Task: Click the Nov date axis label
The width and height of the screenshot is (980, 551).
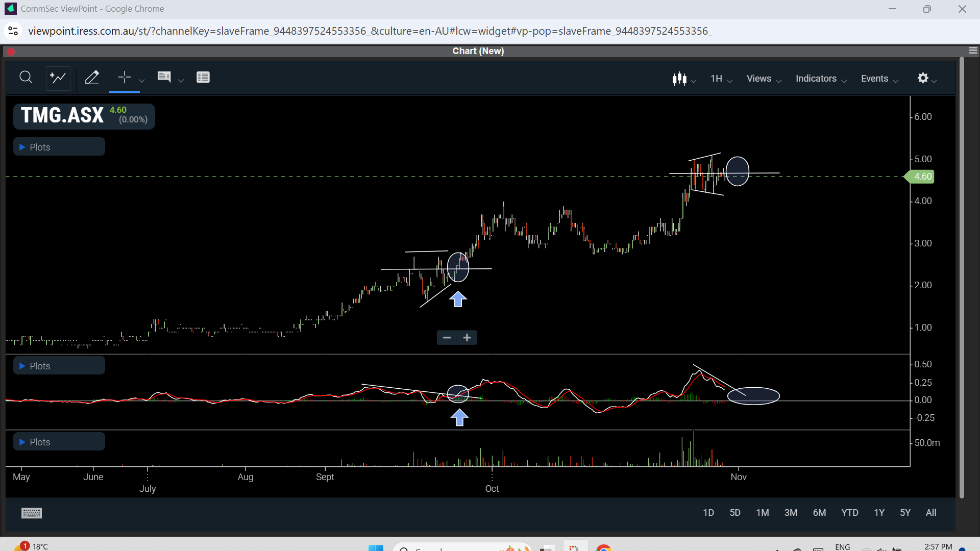Action: coord(739,477)
